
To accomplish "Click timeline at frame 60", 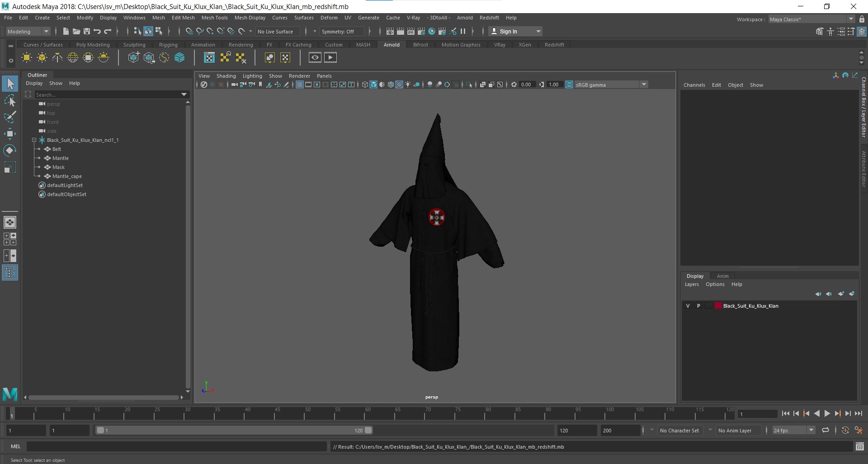I will pos(368,413).
